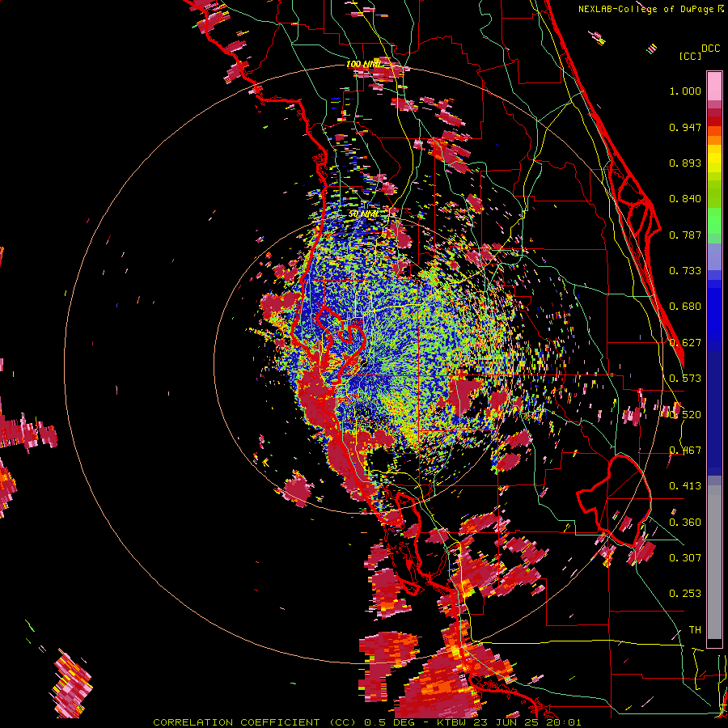Click the 0.467 color scale value
The image size is (728, 728).
point(685,451)
